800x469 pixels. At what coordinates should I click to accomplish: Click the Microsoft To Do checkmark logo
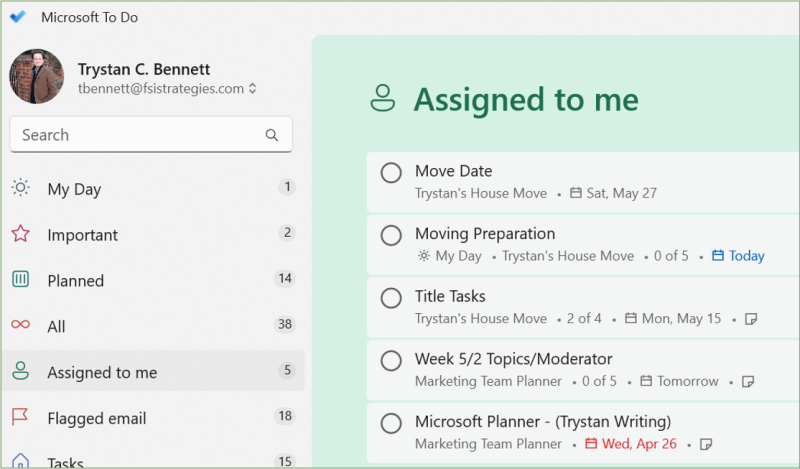tap(17, 17)
